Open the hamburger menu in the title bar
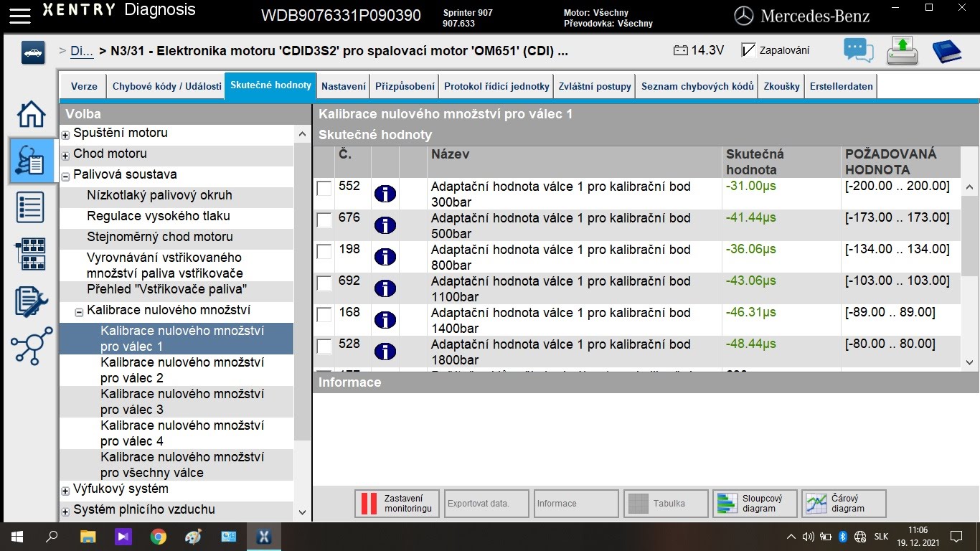 pyautogui.click(x=20, y=15)
